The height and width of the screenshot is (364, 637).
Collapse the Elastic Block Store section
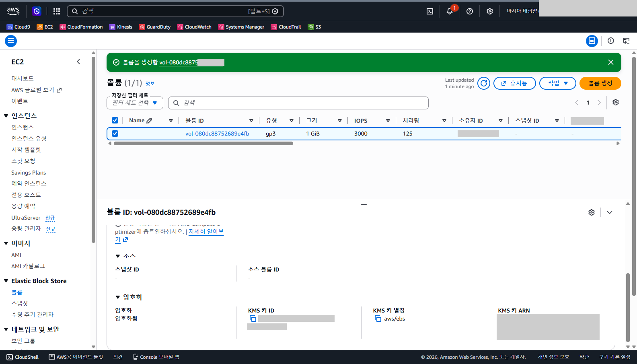[6, 281]
